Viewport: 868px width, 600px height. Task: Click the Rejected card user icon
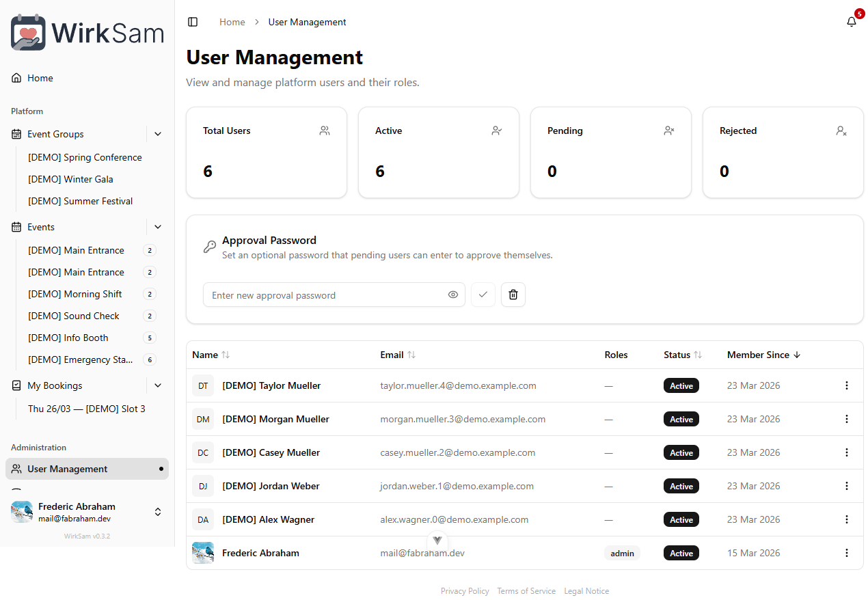click(x=841, y=131)
